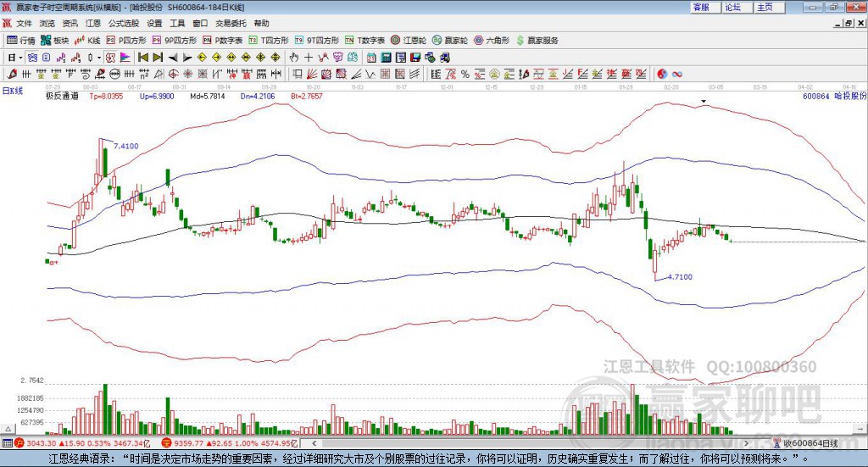
Task: Jump to first bar with green arrow
Action: pos(143,58)
